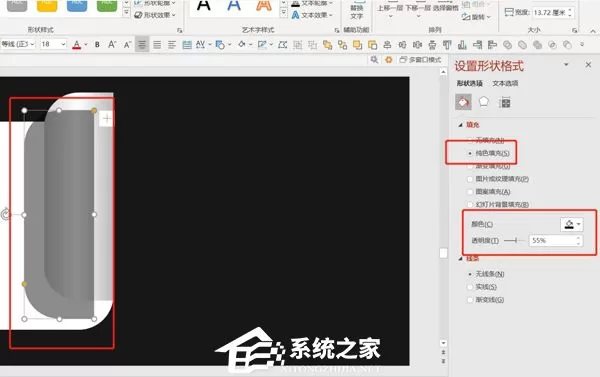Switch to the 形状选项 tab
The width and height of the screenshot is (600, 377).
point(470,83)
